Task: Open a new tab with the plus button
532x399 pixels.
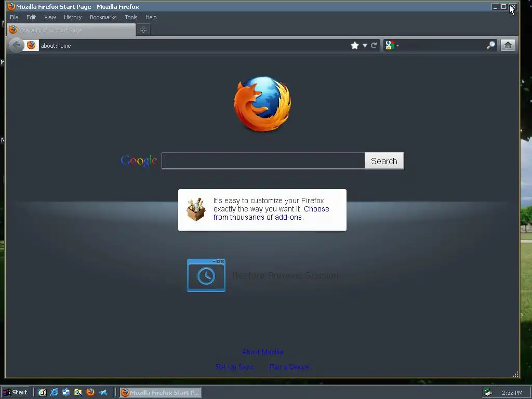Action: (143, 30)
